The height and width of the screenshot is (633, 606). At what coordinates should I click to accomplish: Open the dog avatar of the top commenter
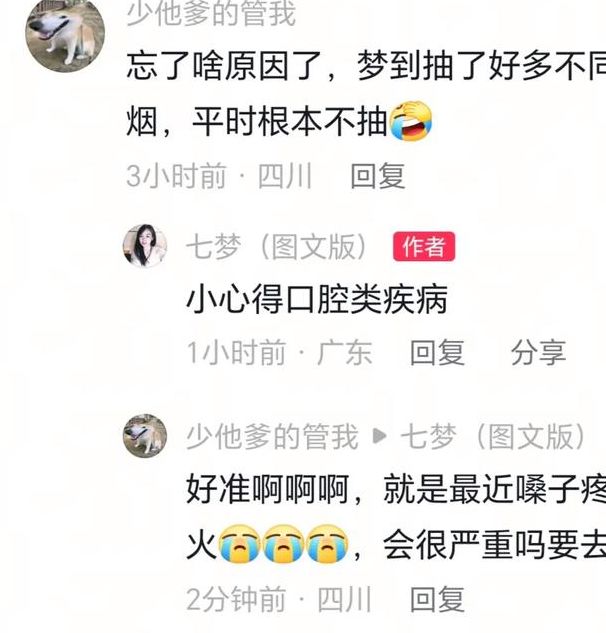point(65,36)
